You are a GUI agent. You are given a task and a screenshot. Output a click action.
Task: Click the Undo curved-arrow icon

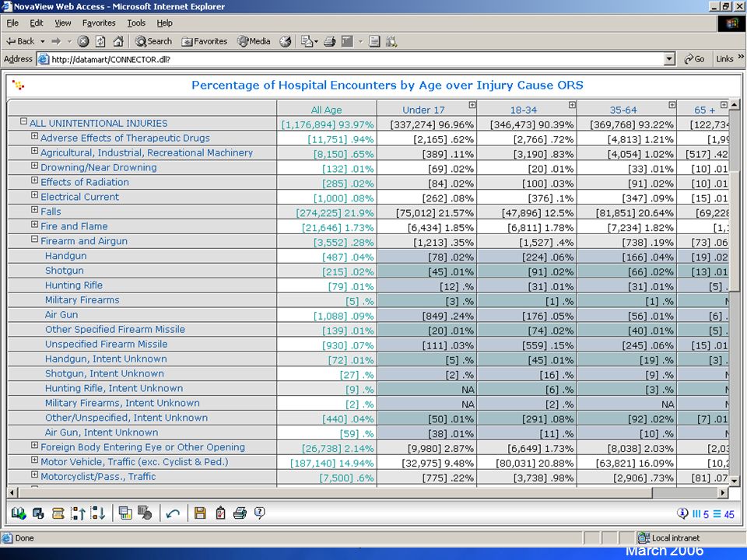[173, 513]
